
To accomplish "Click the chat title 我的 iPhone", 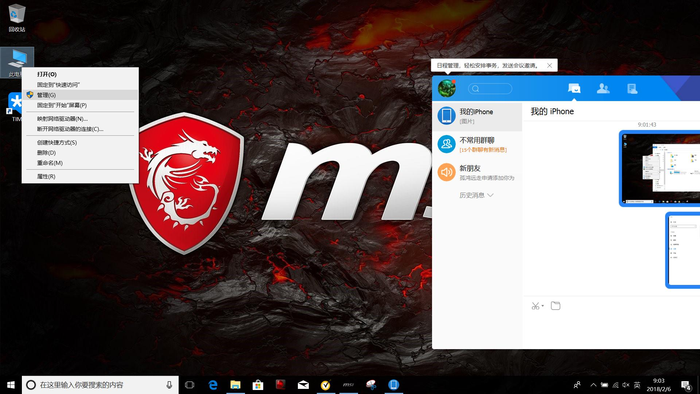I will 552,112.
